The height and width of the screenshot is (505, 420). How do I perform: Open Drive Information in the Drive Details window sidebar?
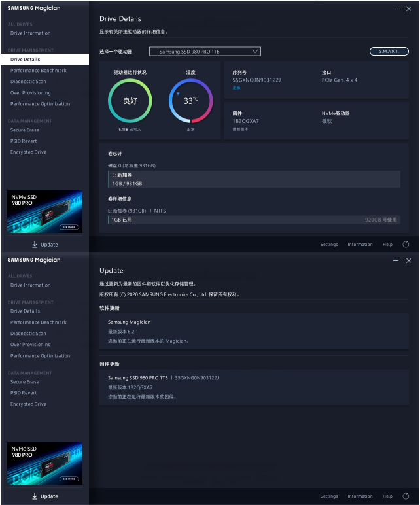[30, 33]
